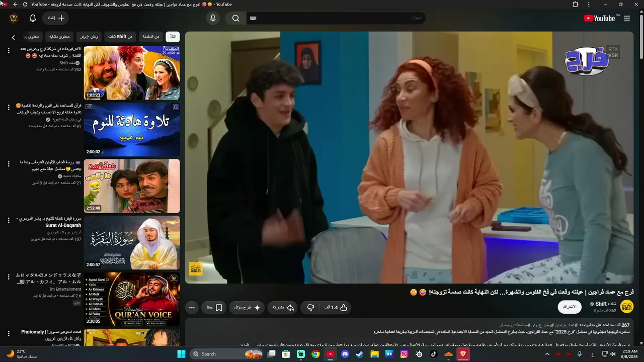The image size is (644, 362).
Task: Open options for the Quran sleep recitation video
Action: tap(9, 107)
